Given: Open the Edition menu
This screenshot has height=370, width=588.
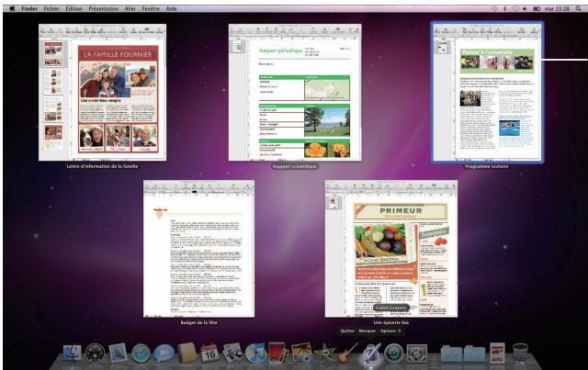Looking at the screenshot, I should point(73,8).
